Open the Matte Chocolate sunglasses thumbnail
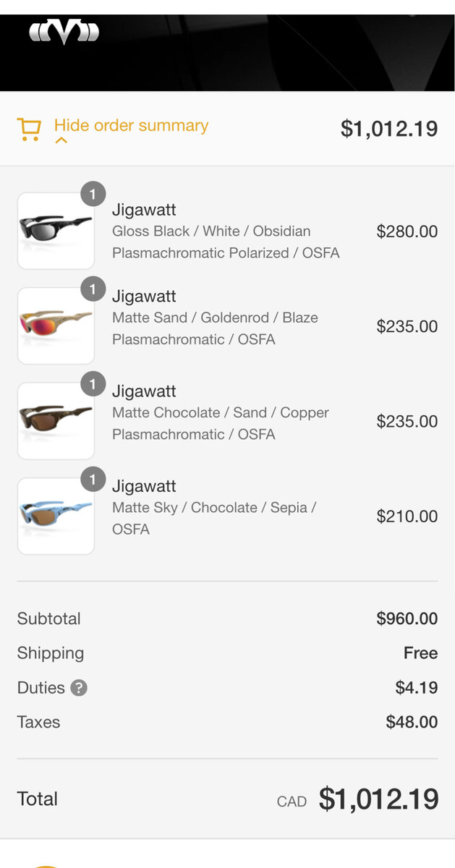 tap(56, 420)
